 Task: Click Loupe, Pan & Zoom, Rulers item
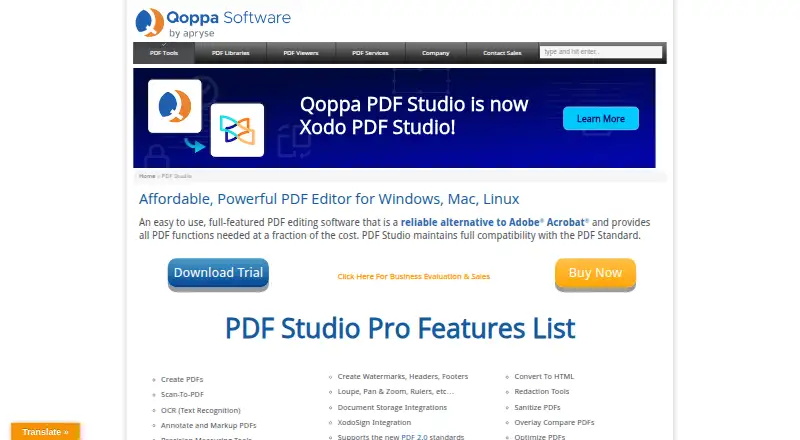coord(395,392)
